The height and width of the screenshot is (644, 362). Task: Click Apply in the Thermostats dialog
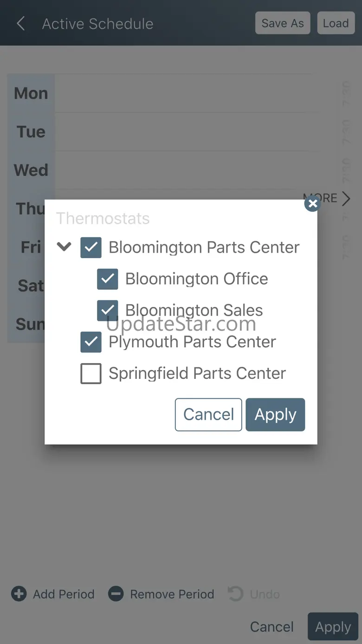(x=275, y=415)
